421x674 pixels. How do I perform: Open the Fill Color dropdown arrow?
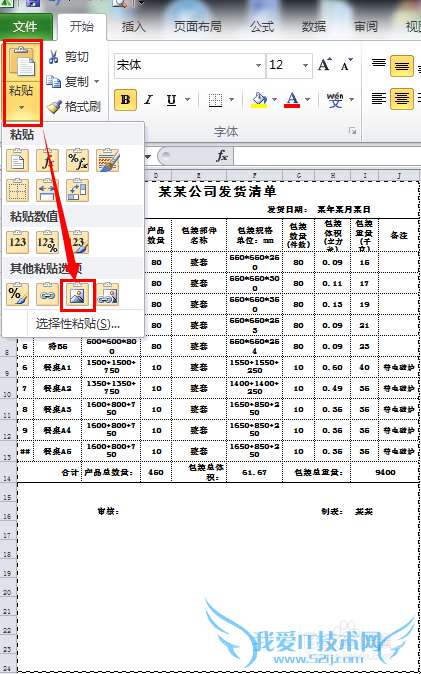pos(274,100)
